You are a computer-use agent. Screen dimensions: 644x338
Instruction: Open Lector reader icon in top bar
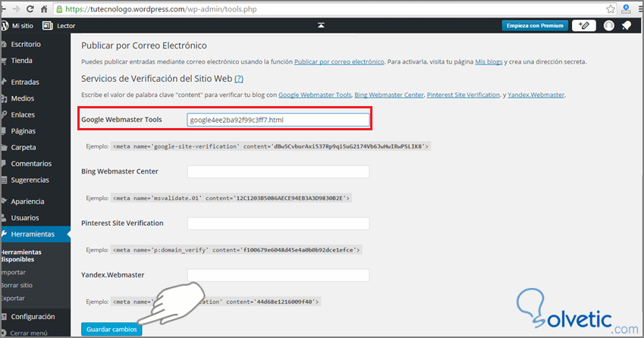pyautogui.click(x=48, y=26)
